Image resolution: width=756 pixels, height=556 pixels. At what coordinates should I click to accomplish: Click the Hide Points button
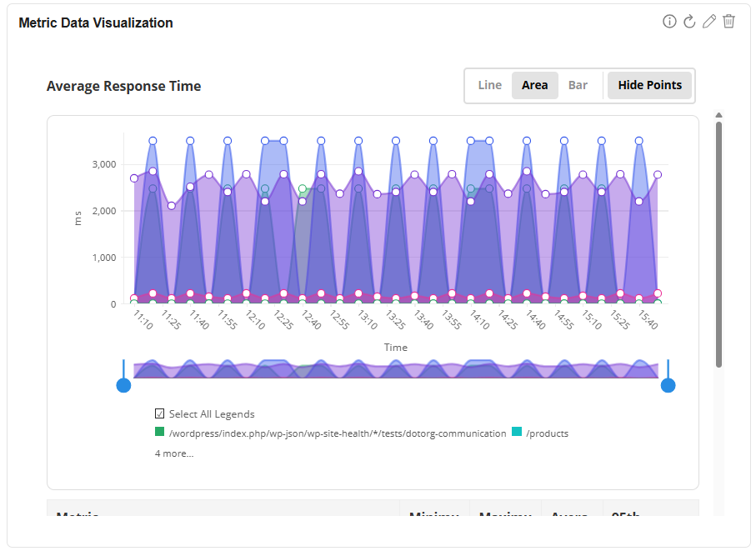pos(649,85)
